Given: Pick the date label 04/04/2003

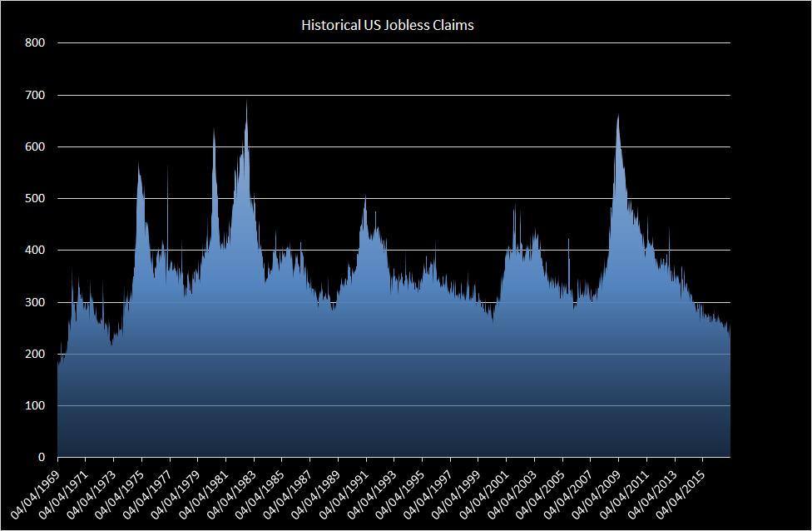Looking at the screenshot, I should [x=511, y=494].
